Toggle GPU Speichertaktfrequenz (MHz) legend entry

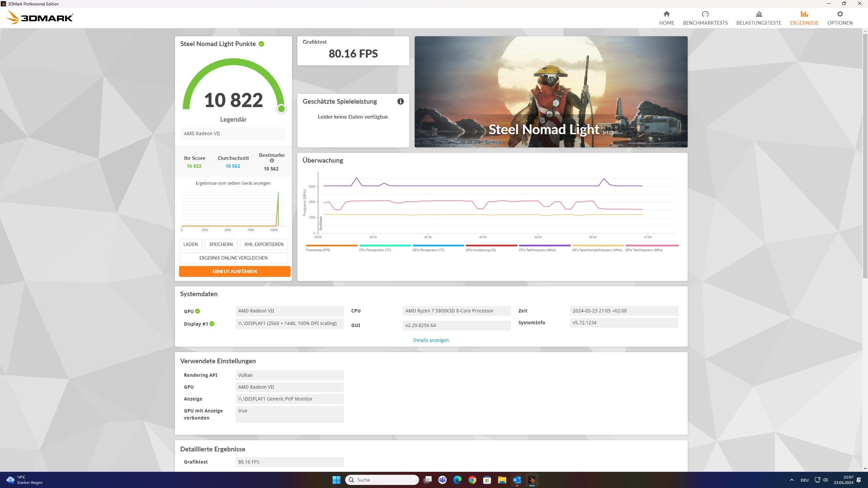pos(597,250)
